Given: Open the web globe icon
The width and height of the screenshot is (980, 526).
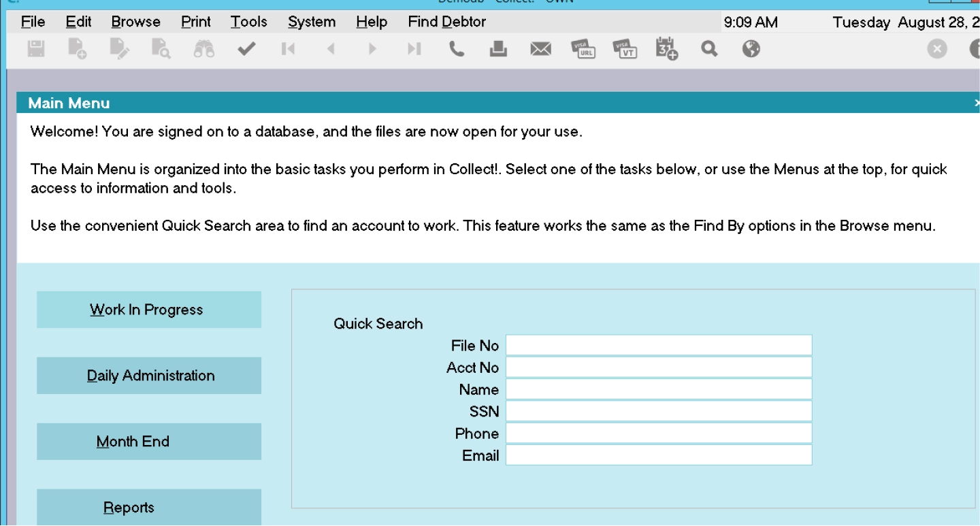Looking at the screenshot, I should point(751,48).
